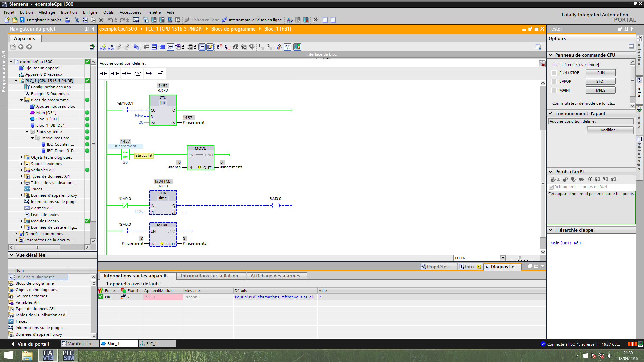Screen dimensions: 644x362
Task: Expand the Objets technologiques tree node
Action: [x=22, y=157]
